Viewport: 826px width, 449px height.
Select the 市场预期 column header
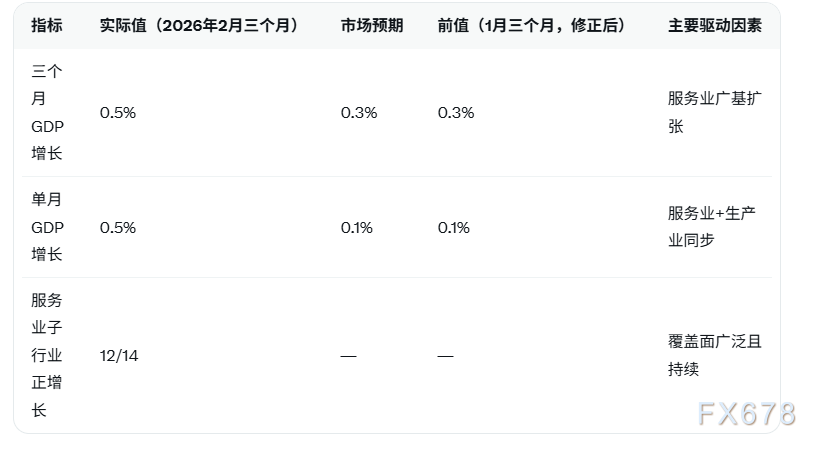371,26
